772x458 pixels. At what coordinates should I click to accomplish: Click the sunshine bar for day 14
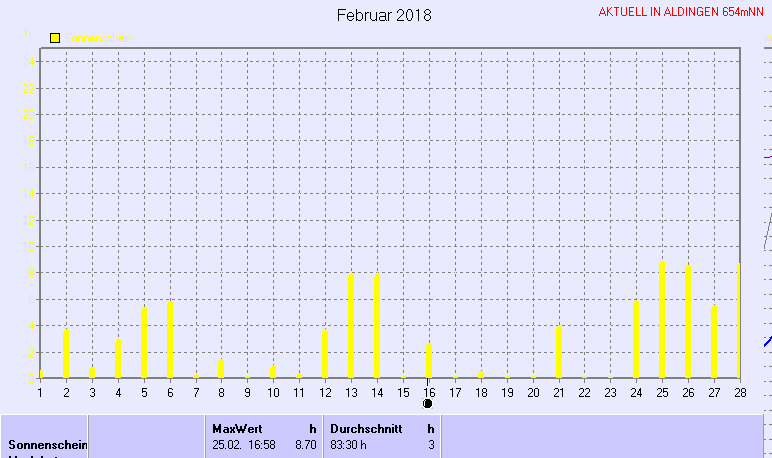pyautogui.click(x=376, y=326)
